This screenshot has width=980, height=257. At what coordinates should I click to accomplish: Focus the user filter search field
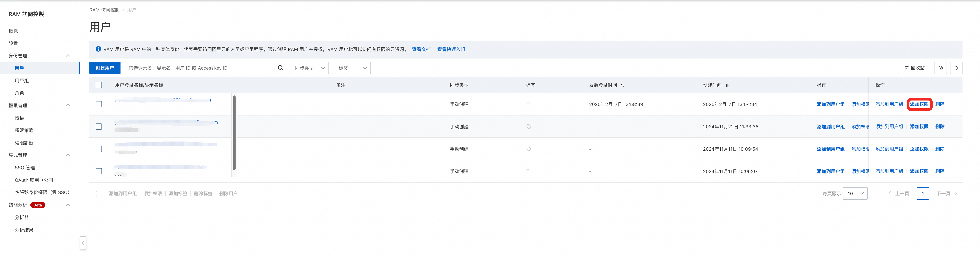click(x=199, y=68)
